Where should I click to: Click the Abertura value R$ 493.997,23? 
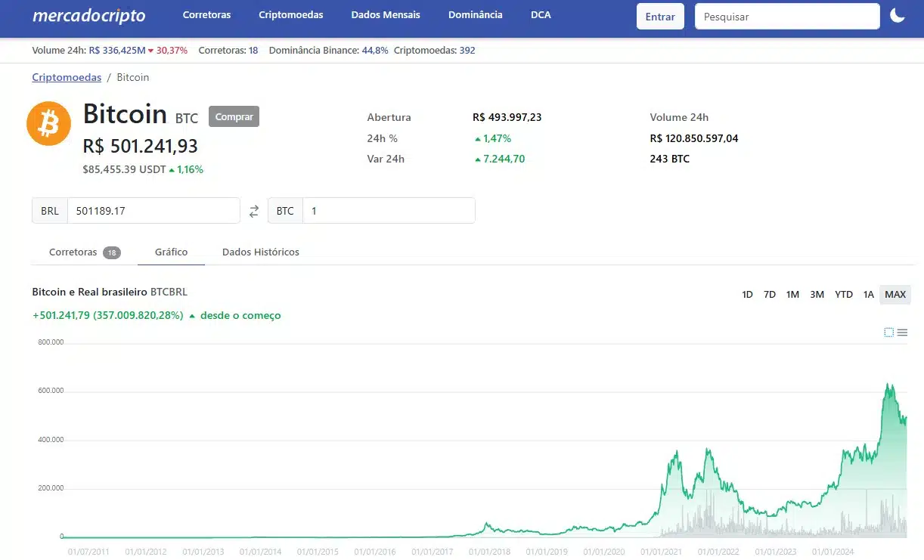[507, 118]
